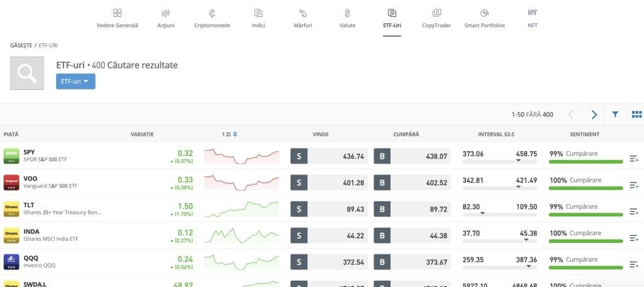
Task: Open Vanguard S&P 500 ETF name
Action: click(50, 186)
